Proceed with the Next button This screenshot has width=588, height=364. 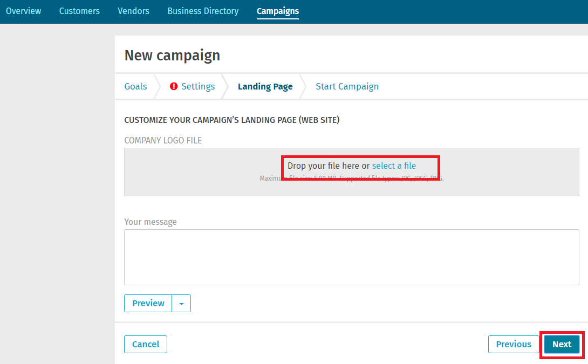click(x=562, y=344)
